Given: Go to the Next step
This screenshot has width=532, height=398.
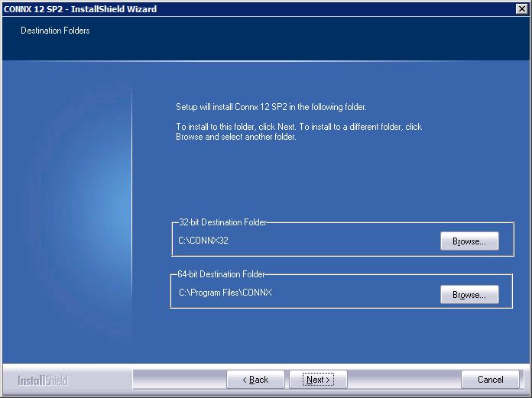Looking at the screenshot, I should [318, 380].
